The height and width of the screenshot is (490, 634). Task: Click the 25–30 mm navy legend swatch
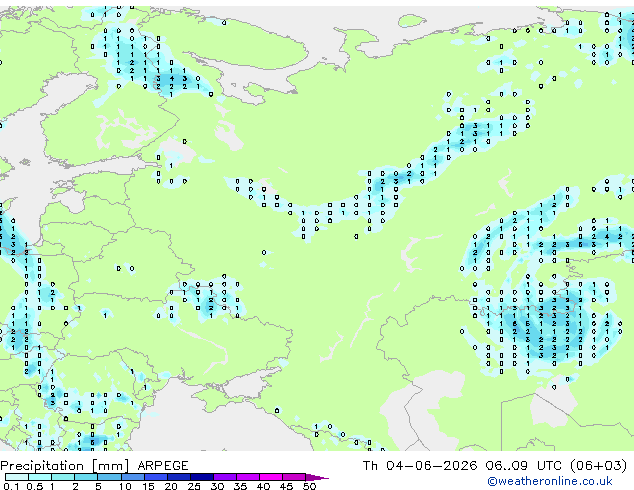coord(202,477)
